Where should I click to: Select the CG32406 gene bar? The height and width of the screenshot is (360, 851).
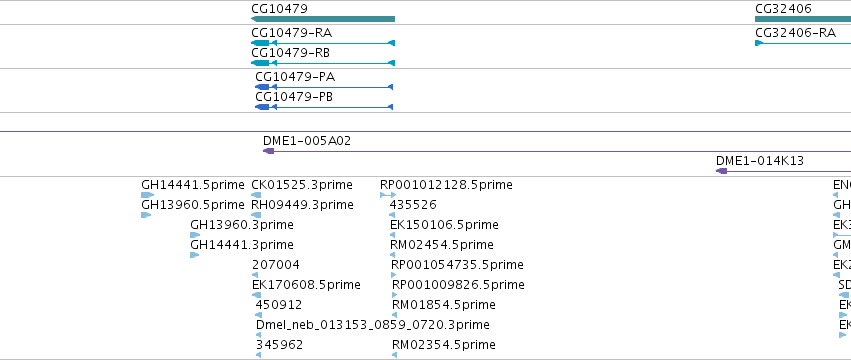803,20
